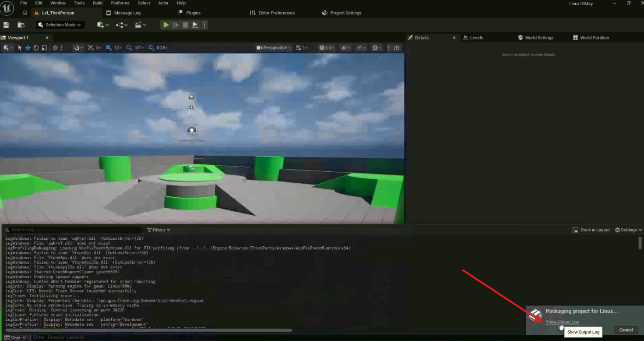Open the Selection Mode dropdown
The image size is (644, 341).
(60, 25)
